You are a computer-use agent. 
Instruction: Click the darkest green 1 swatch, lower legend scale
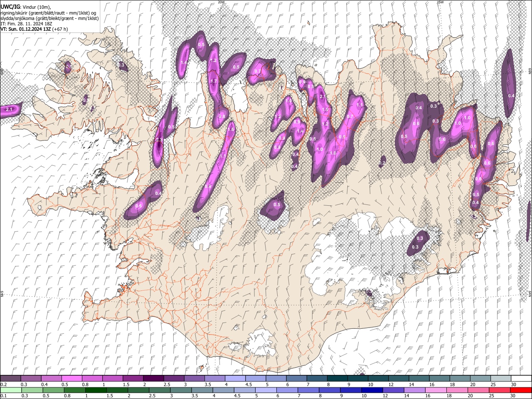96,390
